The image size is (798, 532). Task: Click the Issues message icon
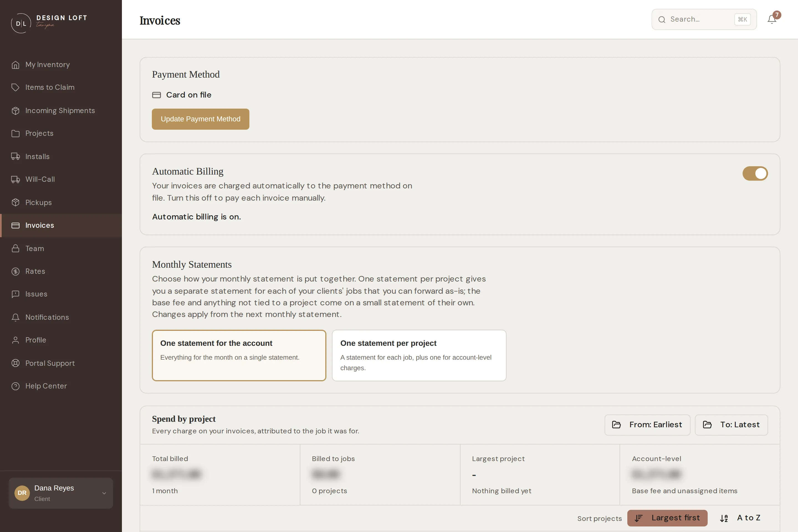(x=15, y=294)
